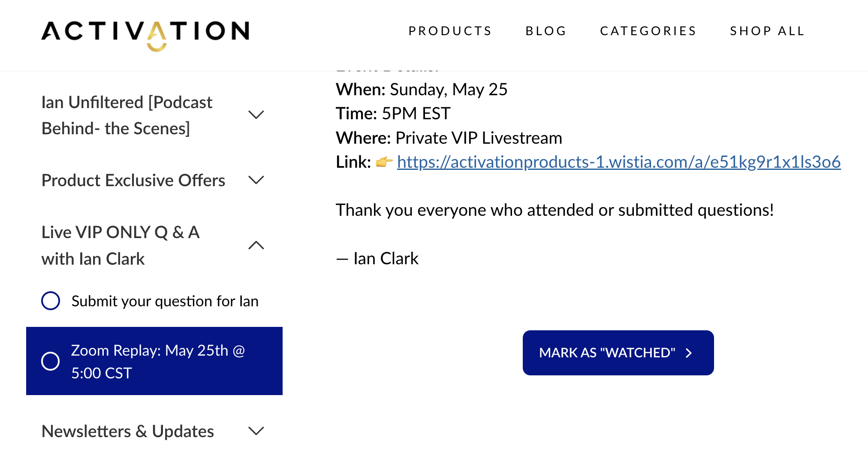Screen dimensions: 868x453
Task: Open the Categories nav item
Action: pyautogui.click(x=648, y=31)
